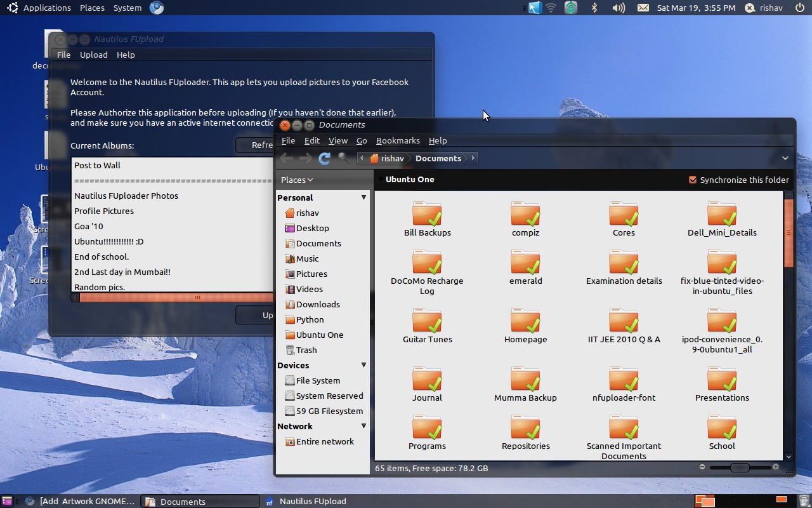This screenshot has height=508, width=812.
Task: Toggle Synchronize this folder checkbox
Action: tap(693, 180)
